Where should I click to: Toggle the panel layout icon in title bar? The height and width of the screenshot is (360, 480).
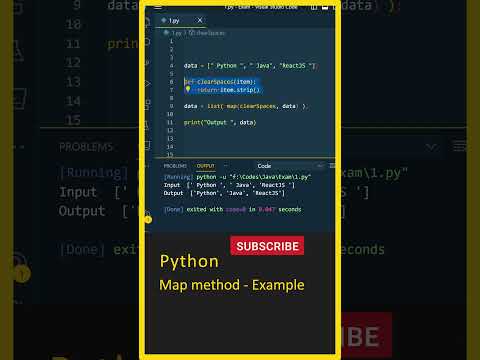coord(325,7)
